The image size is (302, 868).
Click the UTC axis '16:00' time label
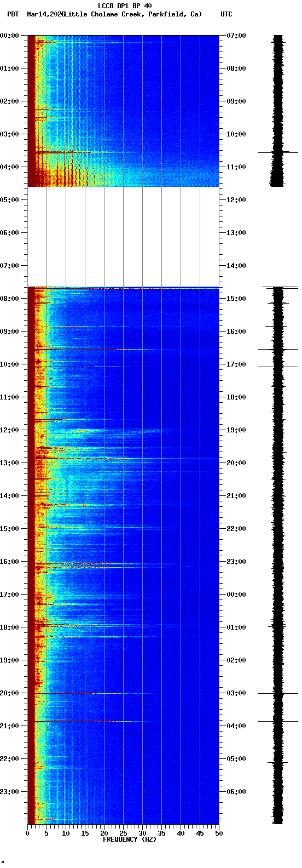tap(236, 332)
